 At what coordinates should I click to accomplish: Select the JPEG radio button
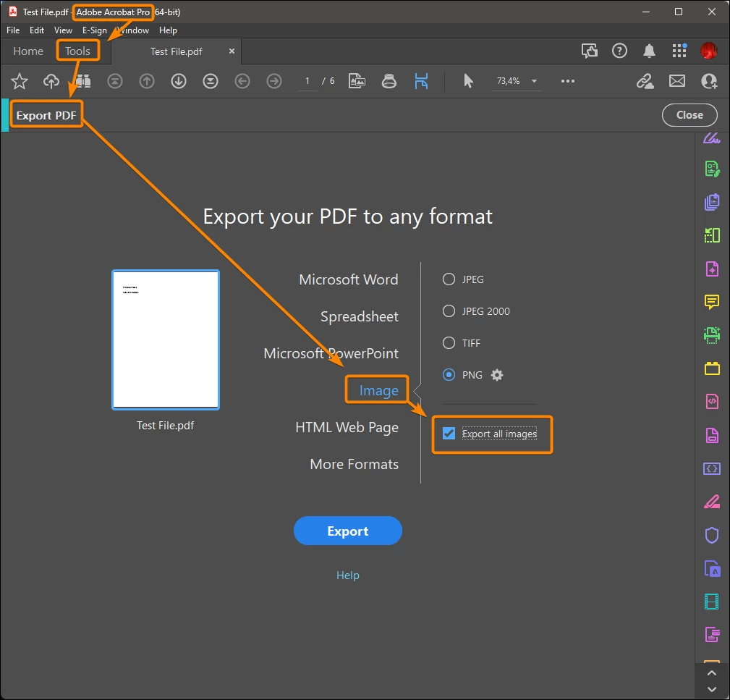pyautogui.click(x=449, y=279)
